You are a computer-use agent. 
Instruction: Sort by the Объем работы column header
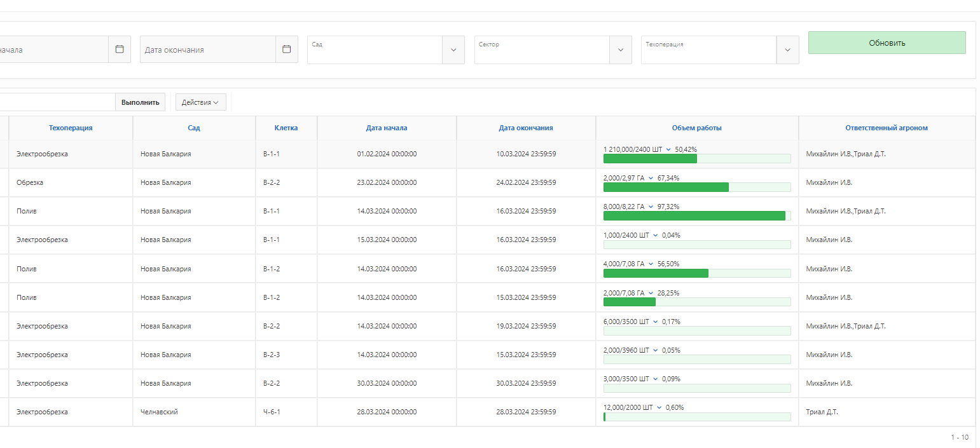point(697,128)
